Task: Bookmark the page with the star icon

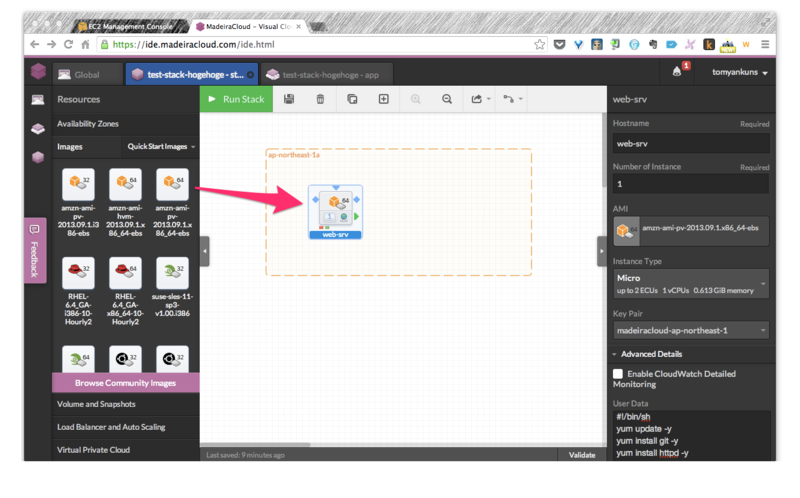Action: 539,44
